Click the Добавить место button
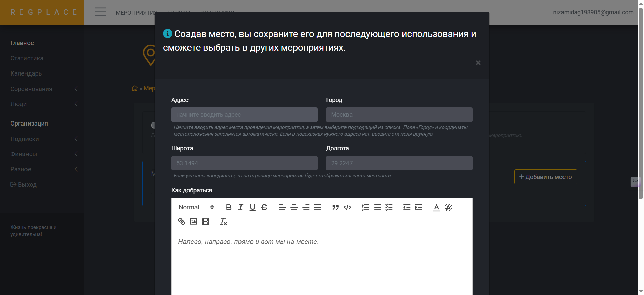Viewport: 644px width, 295px height. click(x=545, y=177)
